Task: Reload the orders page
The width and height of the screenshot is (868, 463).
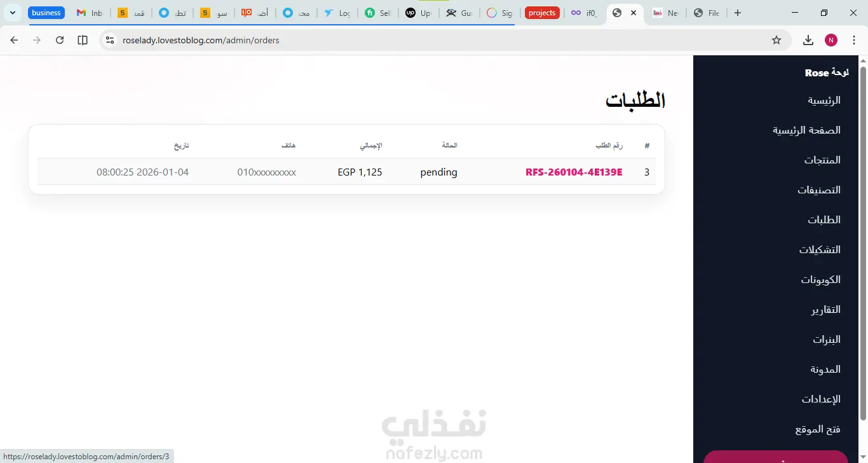Action: click(x=60, y=40)
